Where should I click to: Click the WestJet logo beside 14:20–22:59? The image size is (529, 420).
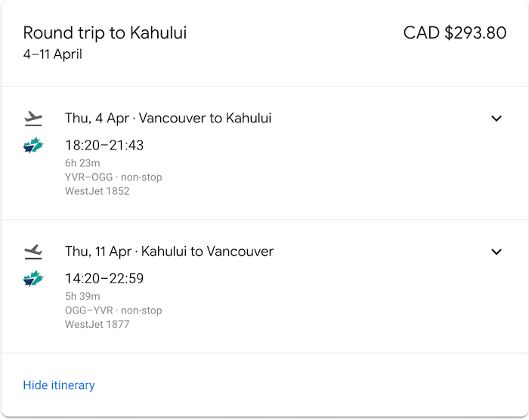click(x=33, y=279)
